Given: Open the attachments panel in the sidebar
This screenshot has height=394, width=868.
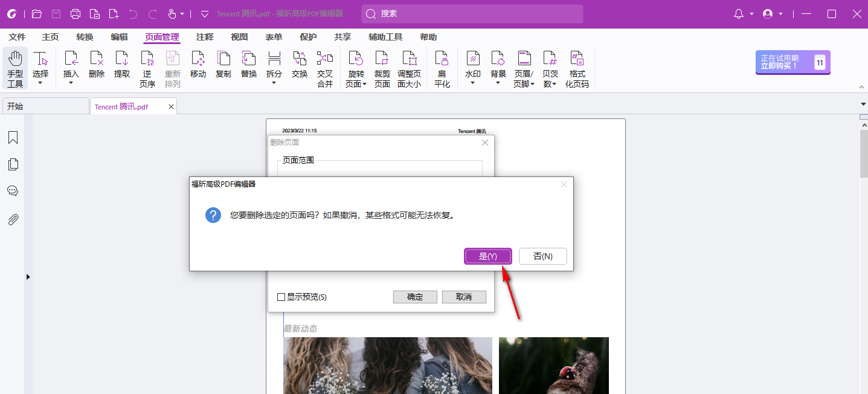Looking at the screenshot, I should (x=13, y=219).
